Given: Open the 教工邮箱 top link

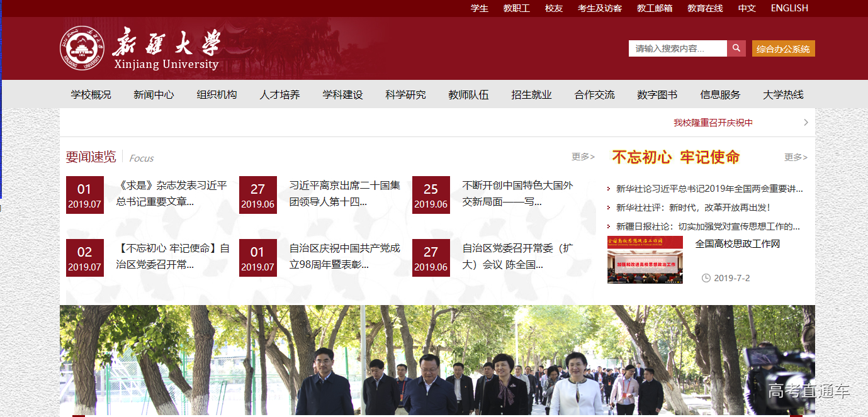Looking at the screenshot, I should coord(654,8).
